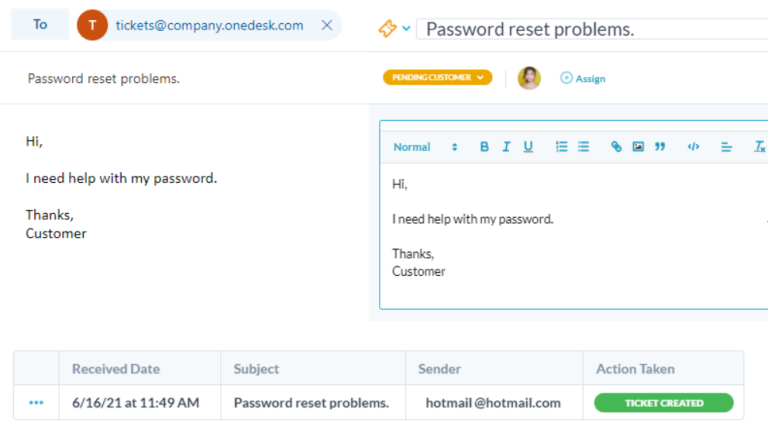768x440 pixels.
Task: Toggle bold formatting in editor
Action: (x=484, y=147)
